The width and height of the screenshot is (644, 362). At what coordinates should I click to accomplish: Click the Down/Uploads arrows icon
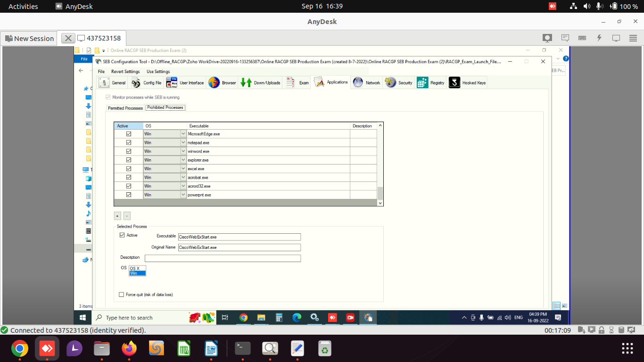click(246, 82)
